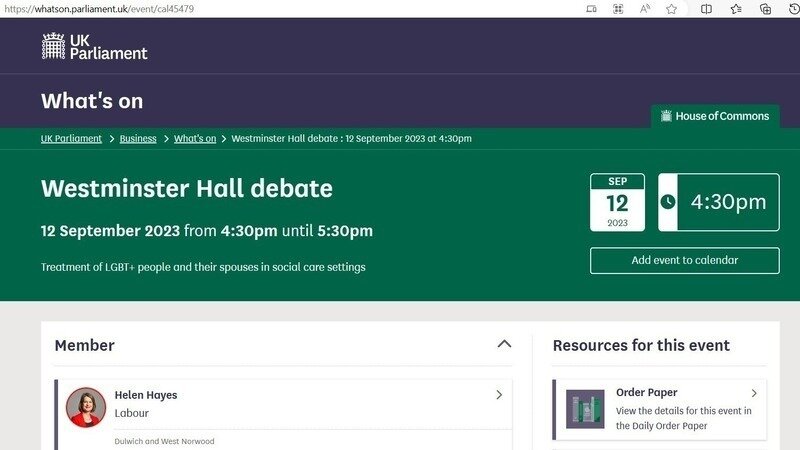Open the Order Paper chevron arrow
The height and width of the screenshot is (450, 800).
pyautogui.click(x=754, y=393)
